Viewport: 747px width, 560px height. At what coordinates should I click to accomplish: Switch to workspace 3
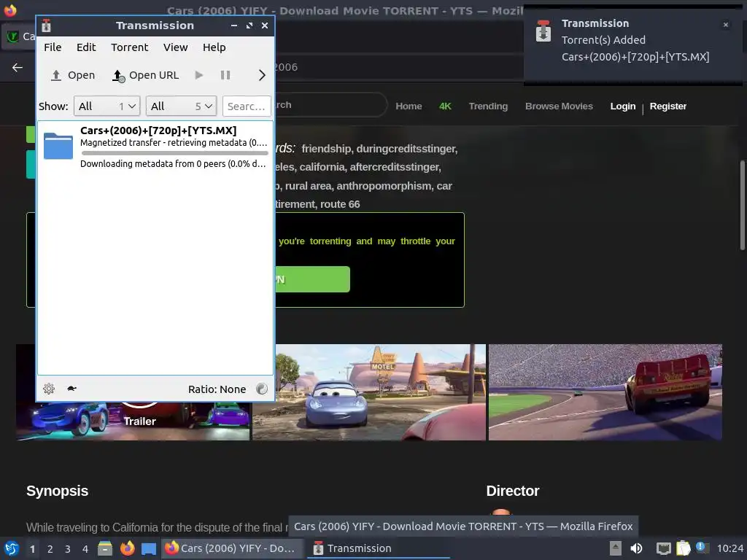tap(68, 549)
